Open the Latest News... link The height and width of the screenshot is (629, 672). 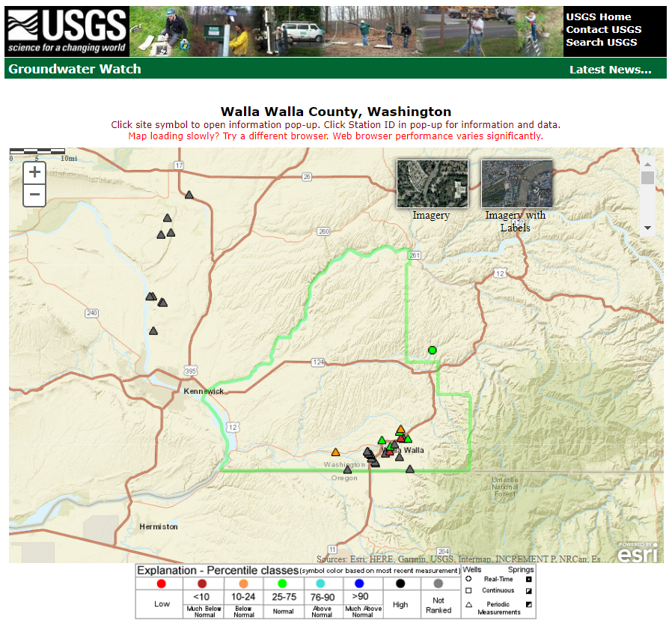(611, 70)
